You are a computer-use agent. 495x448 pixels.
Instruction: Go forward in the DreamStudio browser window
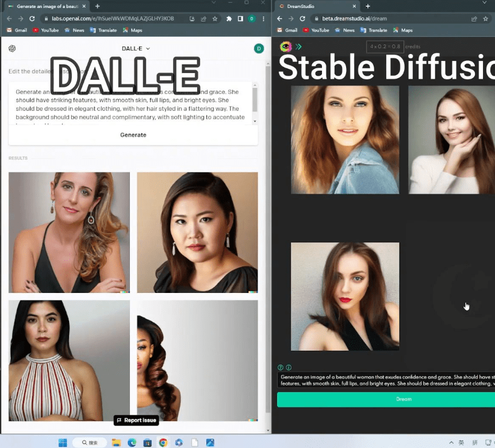click(x=291, y=18)
